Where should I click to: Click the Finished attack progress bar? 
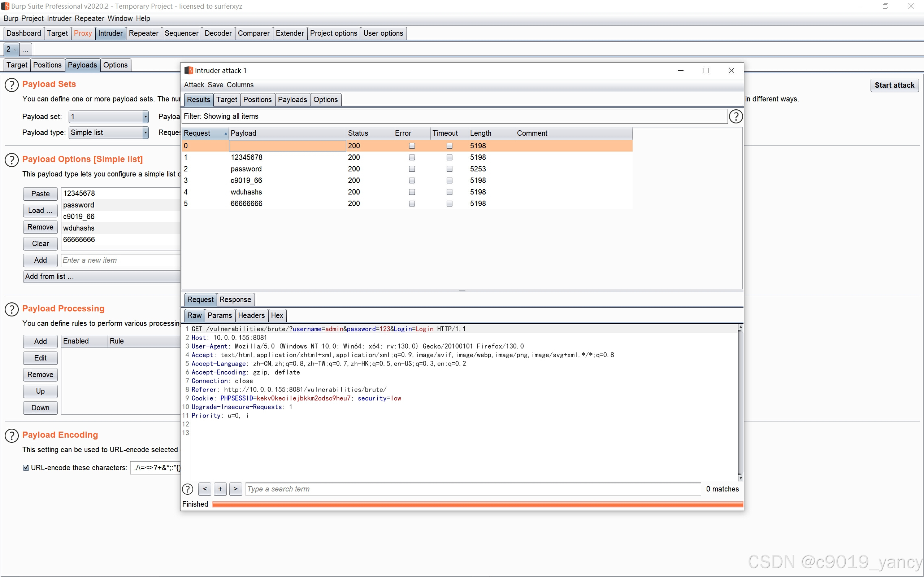pos(477,504)
